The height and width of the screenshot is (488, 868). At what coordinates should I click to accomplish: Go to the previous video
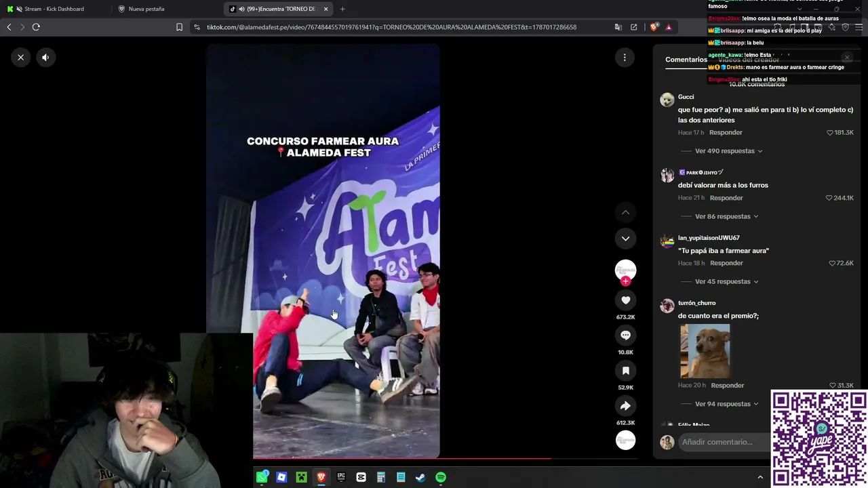[625, 213]
